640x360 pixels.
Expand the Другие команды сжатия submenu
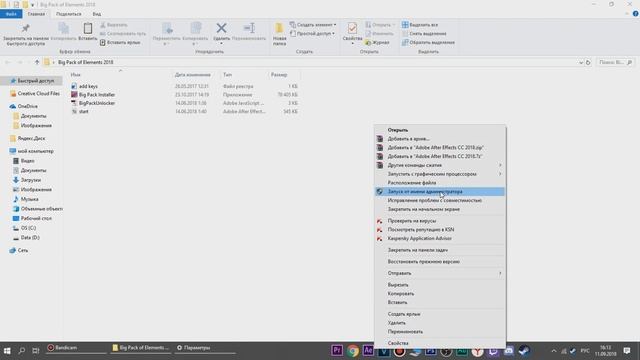point(440,165)
